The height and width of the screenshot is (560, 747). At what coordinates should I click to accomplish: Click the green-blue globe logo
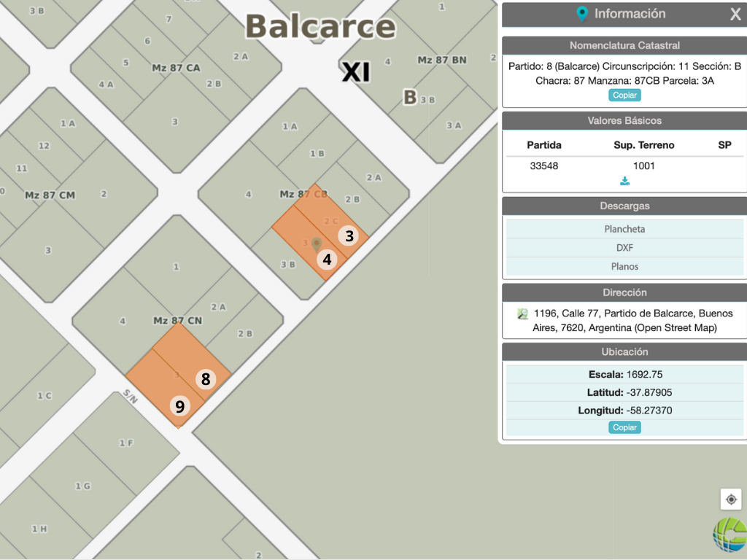coord(730,534)
